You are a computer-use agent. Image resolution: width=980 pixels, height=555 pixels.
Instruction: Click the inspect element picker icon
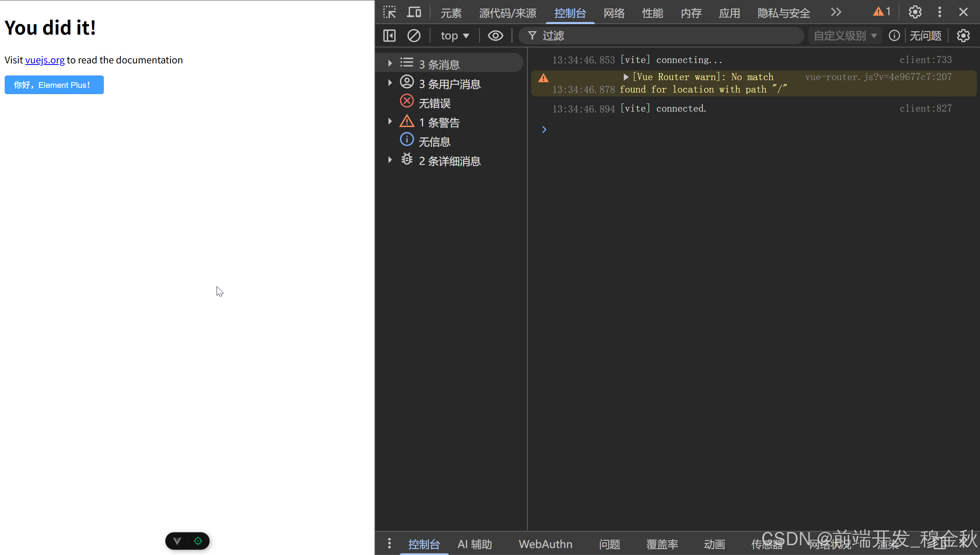(389, 12)
